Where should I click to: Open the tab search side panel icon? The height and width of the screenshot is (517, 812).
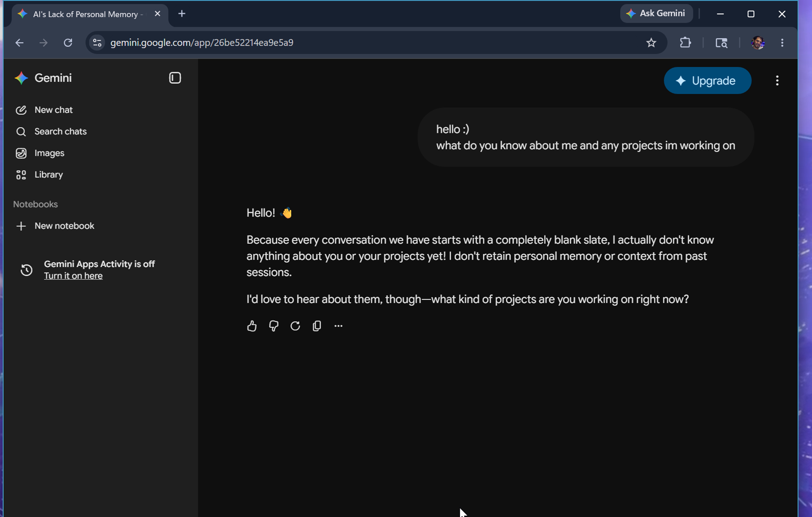pos(721,43)
